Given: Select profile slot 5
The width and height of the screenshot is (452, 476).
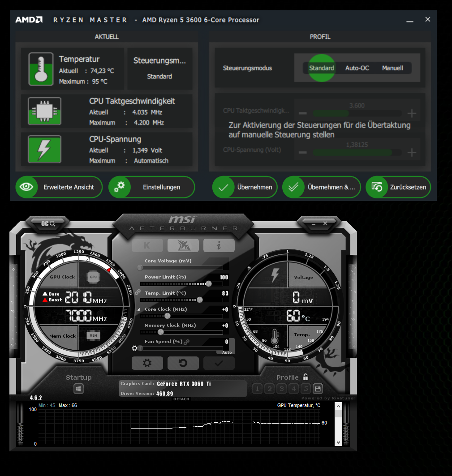Looking at the screenshot, I should [x=306, y=389].
